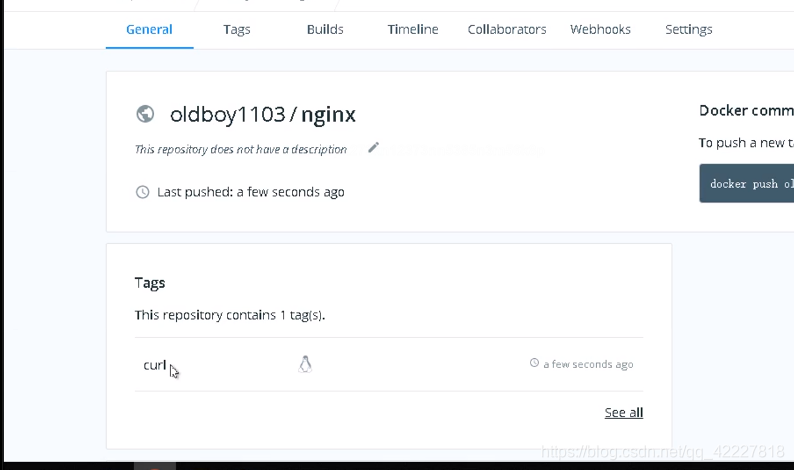
Task: Click the oldboy1103 / nginx repository title
Action: [x=263, y=114]
